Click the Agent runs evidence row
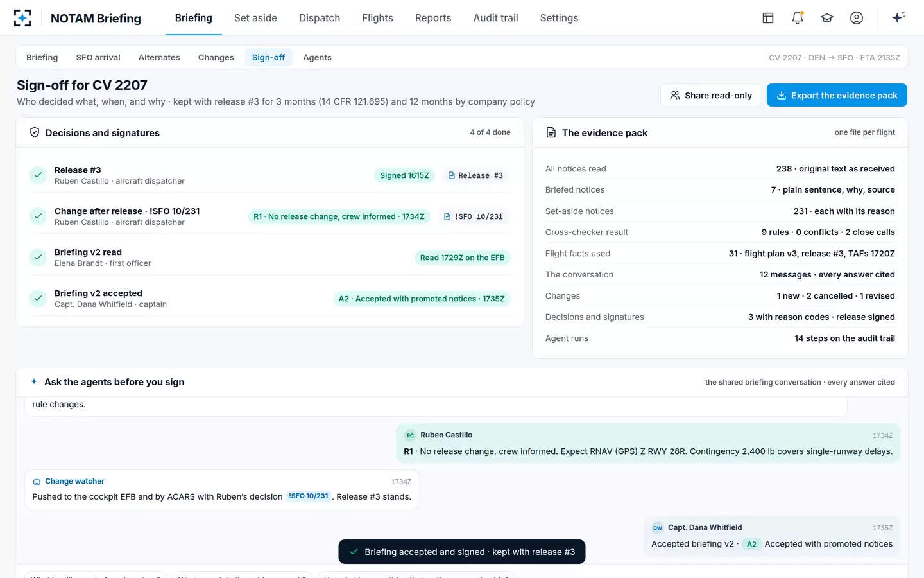Image resolution: width=924 pixels, height=578 pixels. click(x=720, y=338)
